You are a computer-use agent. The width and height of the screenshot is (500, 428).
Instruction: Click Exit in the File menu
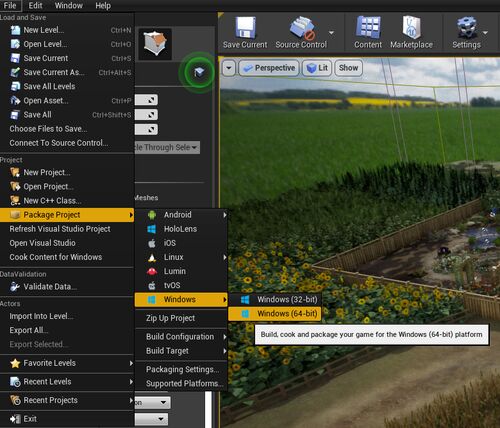67,419
